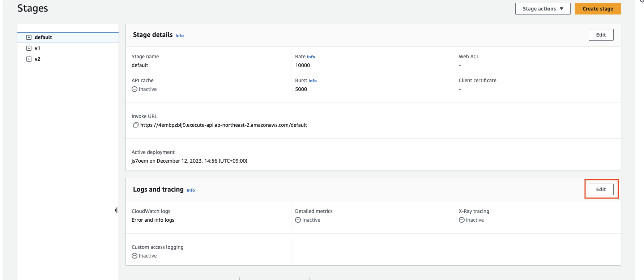Click the Custom access logging Inactive icon
This screenshot has height=280, width=644.
tap(135, 256)
